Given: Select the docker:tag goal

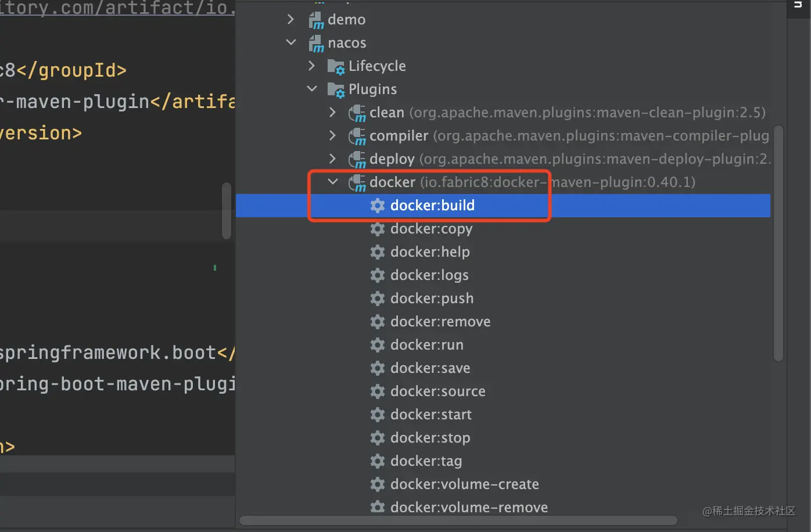Looking at the screenshot, I should coord(426,461).
